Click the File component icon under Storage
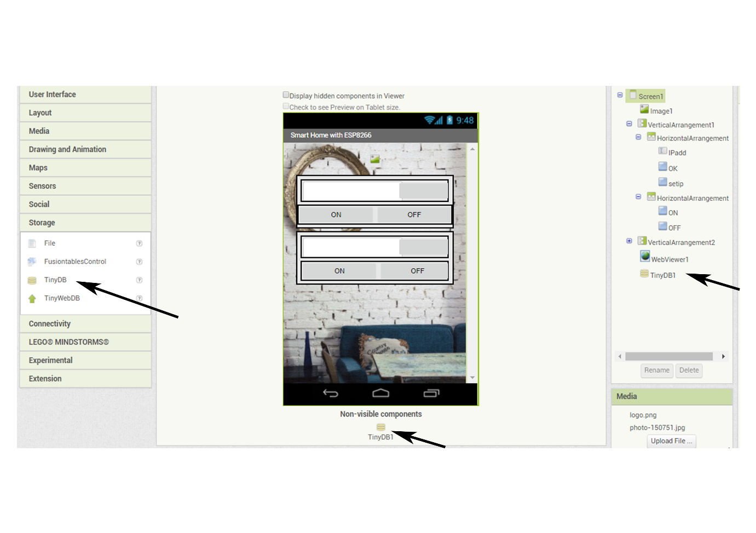This screenshot has width=756, height=533. pyautogui.click(x=32, y=243)
